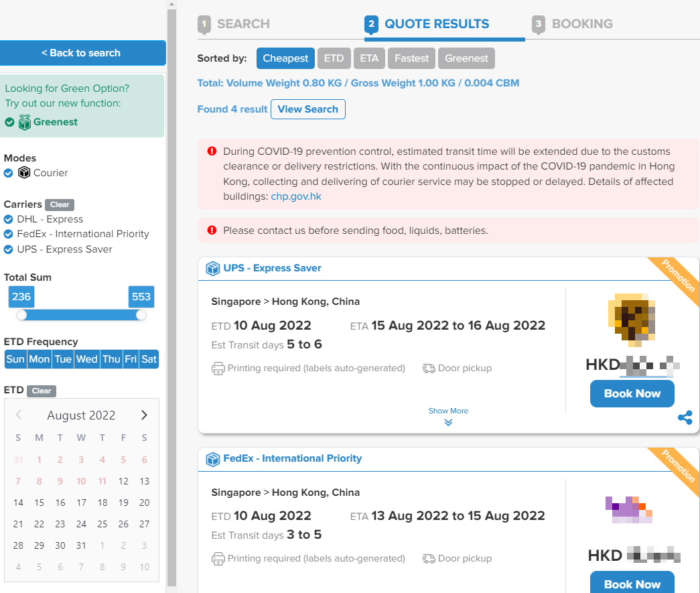
Task: Click the minimum Total Sum slider handle
Action: pyautogui.click(x=21, y=315)
